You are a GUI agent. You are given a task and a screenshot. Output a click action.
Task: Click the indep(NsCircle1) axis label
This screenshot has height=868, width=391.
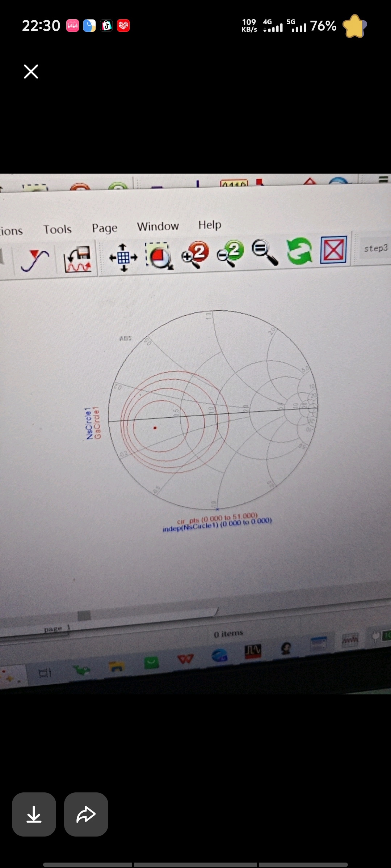(217, 525)
